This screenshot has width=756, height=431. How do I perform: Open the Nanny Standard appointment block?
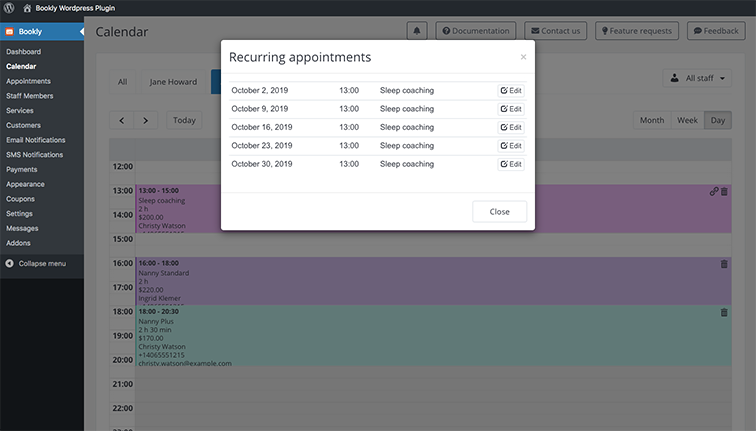pyautogui.click(x=433, y=281)
